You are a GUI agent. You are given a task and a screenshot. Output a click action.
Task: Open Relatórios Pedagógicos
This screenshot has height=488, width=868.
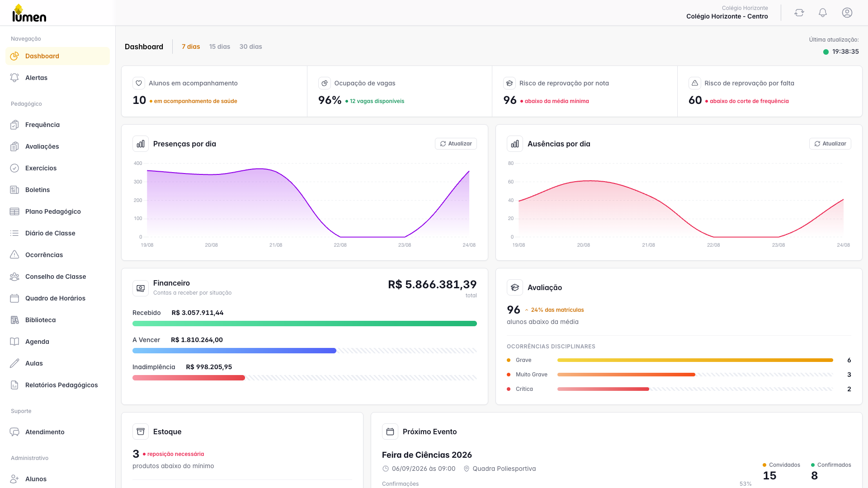coord(58,385)
